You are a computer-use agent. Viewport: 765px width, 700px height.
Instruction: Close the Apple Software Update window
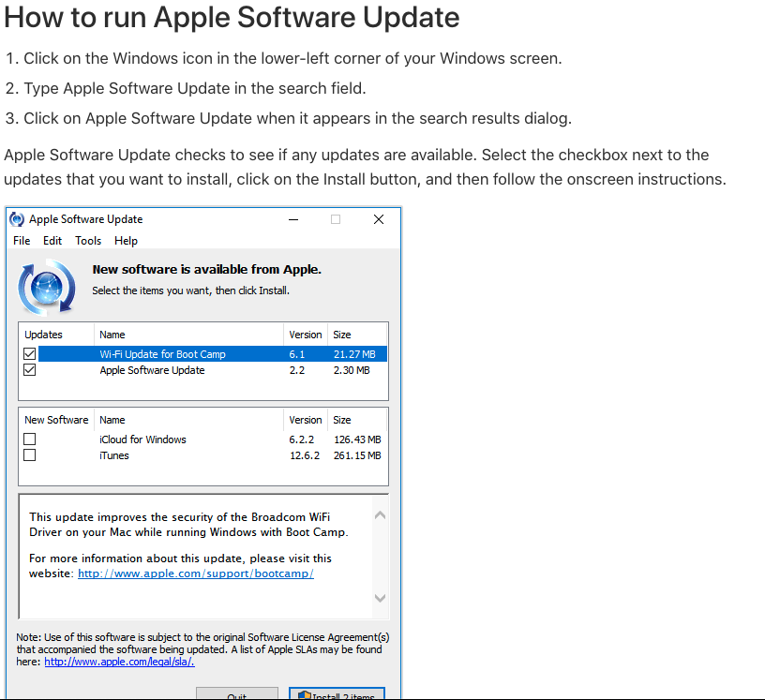coord(379,219)
